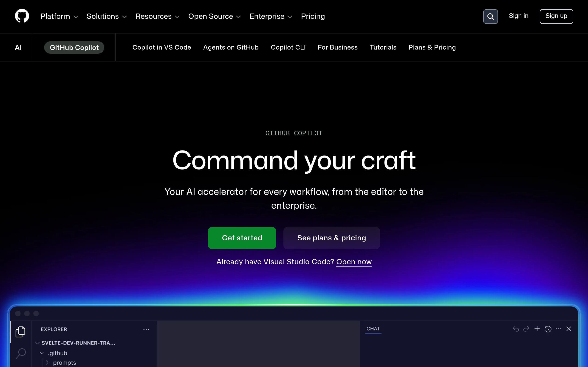Expand the prompts folder
Image resolution: width=588 pixels, height=367 pixels.
(48, 362)
